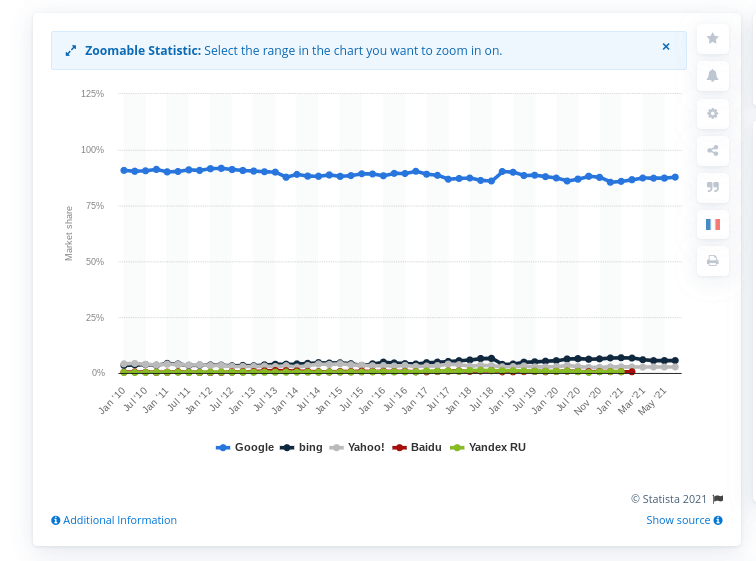The image size is (756, 561).
Task: Open chart settings gear icon
Action: [712, 113]
